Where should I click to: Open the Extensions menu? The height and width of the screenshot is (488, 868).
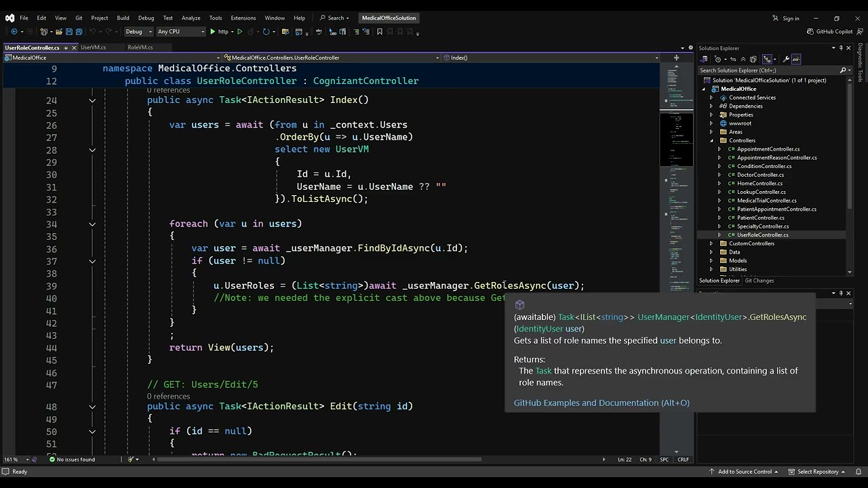[x=243, y=18]
